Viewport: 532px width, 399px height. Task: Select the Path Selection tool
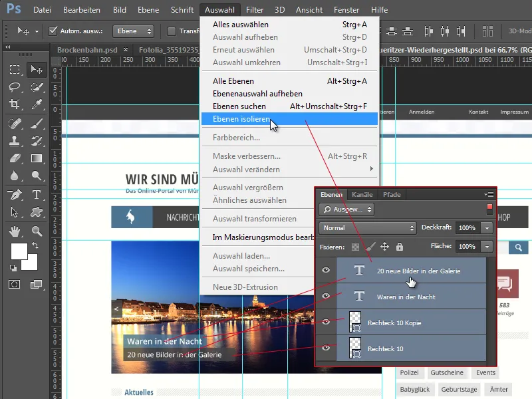pos(14,212)
